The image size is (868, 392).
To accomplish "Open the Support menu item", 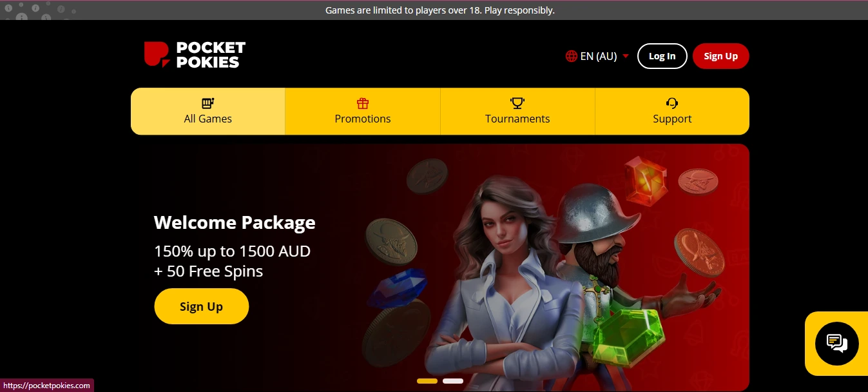I will click(x=672, y=112).
